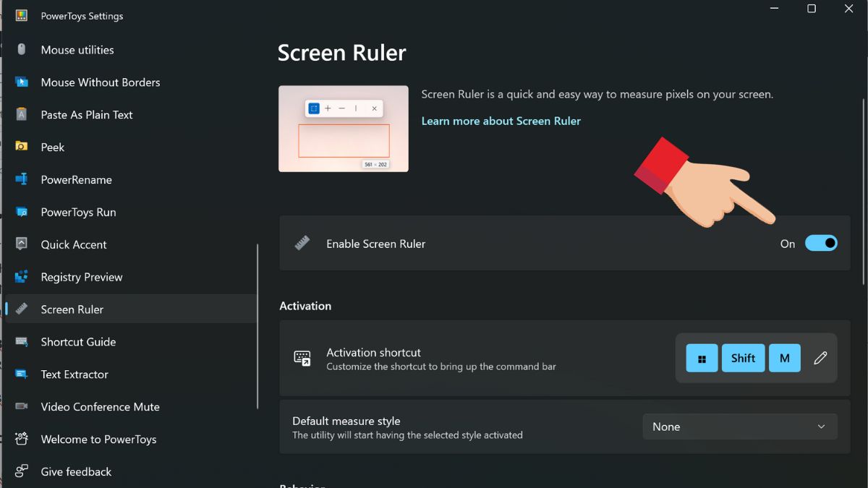Toggle off Enable Screen Ruler switch
This screenshot has height=488, width=868.
[x=821, y=244]
